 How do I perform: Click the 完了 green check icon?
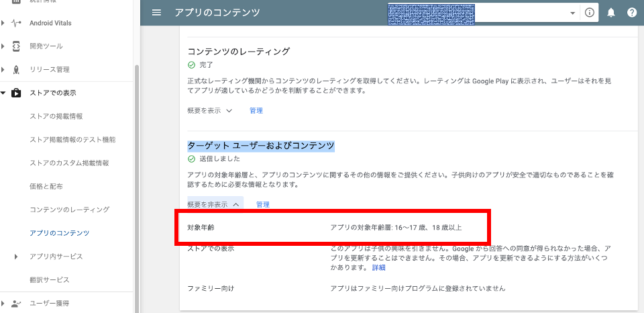click(191, 65)
